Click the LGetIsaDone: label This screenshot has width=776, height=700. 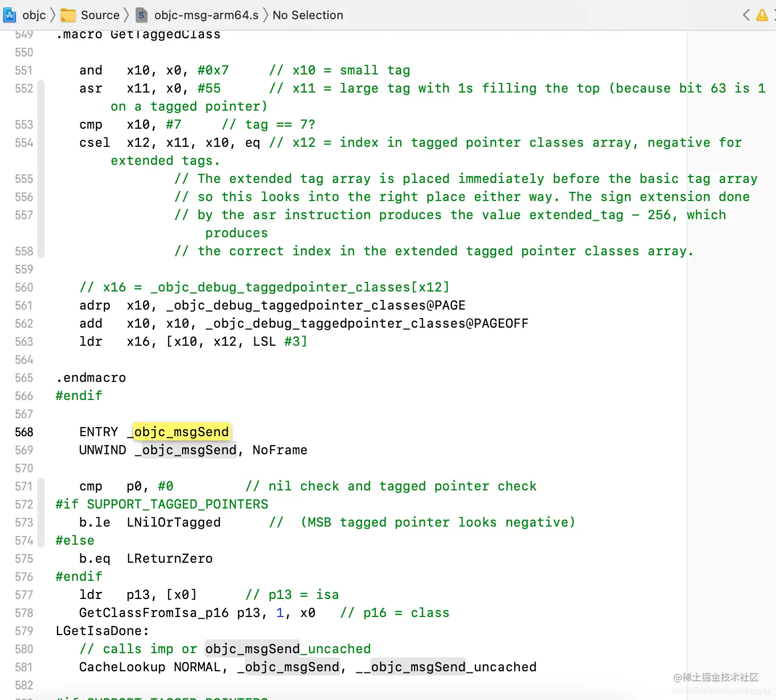103,631
